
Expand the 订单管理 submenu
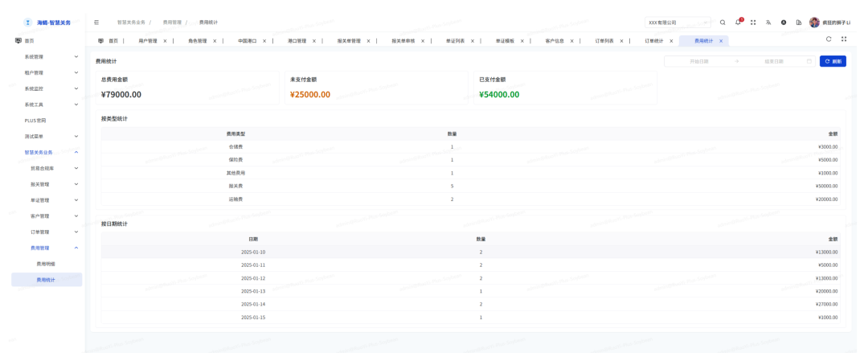click(x=47, y=232)
